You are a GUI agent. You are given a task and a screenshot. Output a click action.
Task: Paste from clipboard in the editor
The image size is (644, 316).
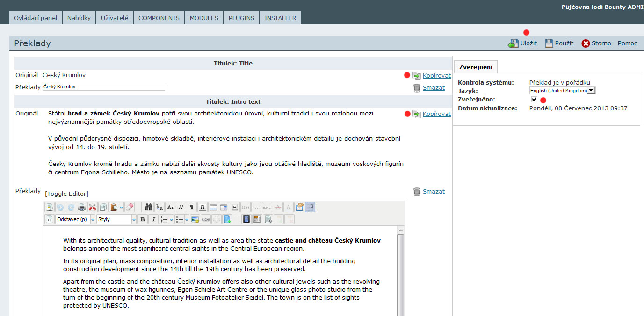[114, 207]
